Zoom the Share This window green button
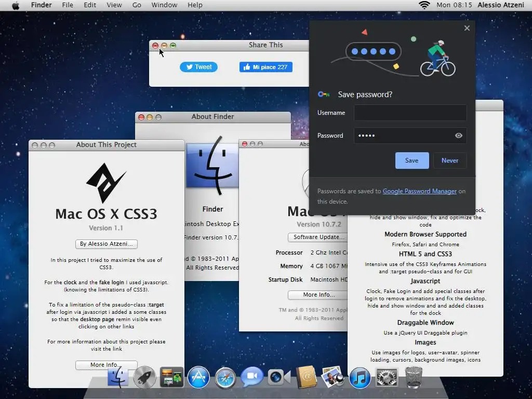 tap(173, 46)
